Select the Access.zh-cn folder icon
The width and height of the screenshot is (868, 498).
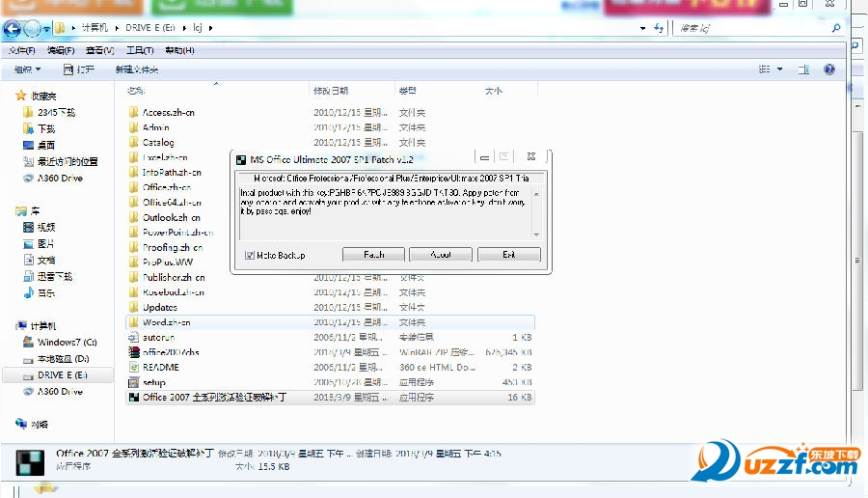[133, 112]
